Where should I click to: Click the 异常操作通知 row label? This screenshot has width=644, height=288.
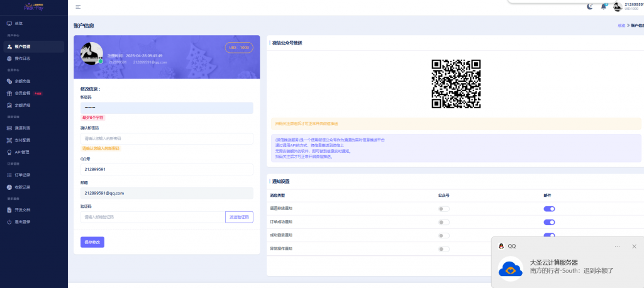click(281, 248)
